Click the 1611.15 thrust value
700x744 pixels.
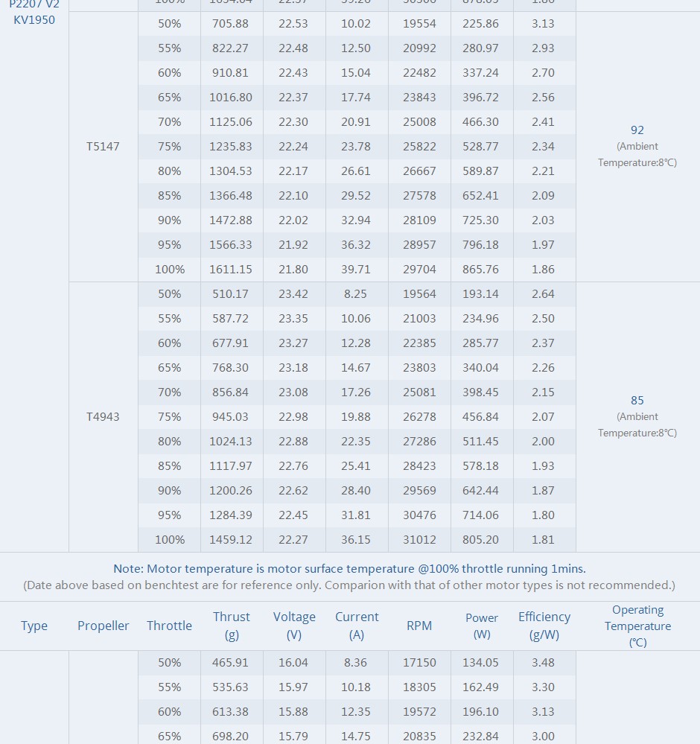tap(231, 270)
